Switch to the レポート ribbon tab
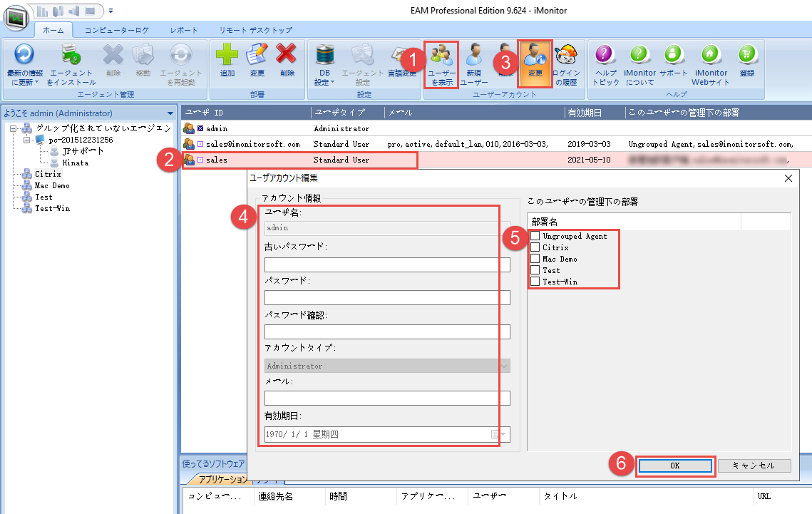This screenshot has width=812, height=514. (184, 30)
